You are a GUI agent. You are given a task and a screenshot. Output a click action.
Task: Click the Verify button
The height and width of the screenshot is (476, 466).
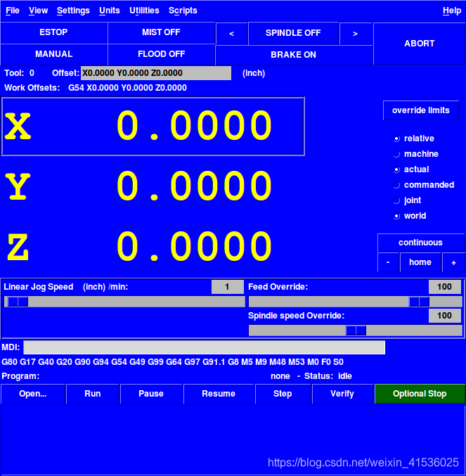click(x=342, y=394)
